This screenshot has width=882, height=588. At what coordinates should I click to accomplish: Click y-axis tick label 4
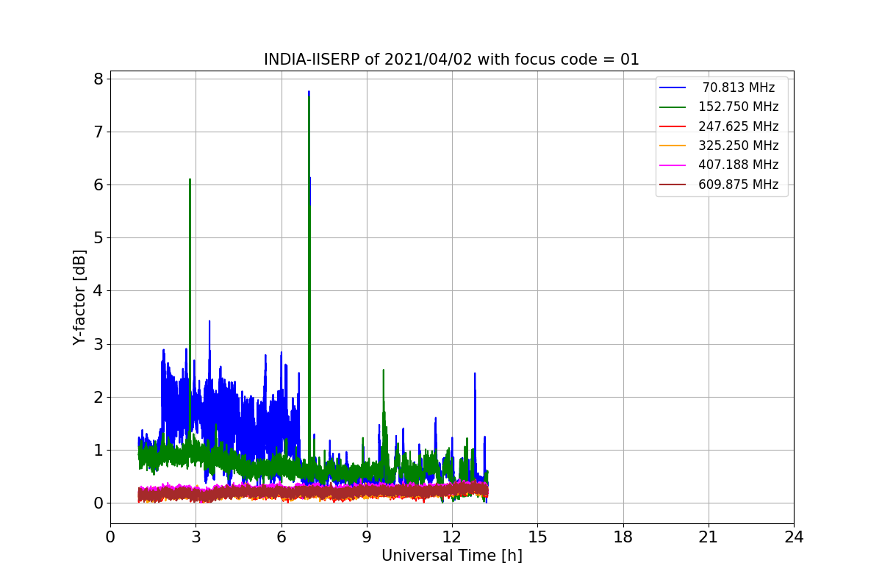(x=99, y=291)
